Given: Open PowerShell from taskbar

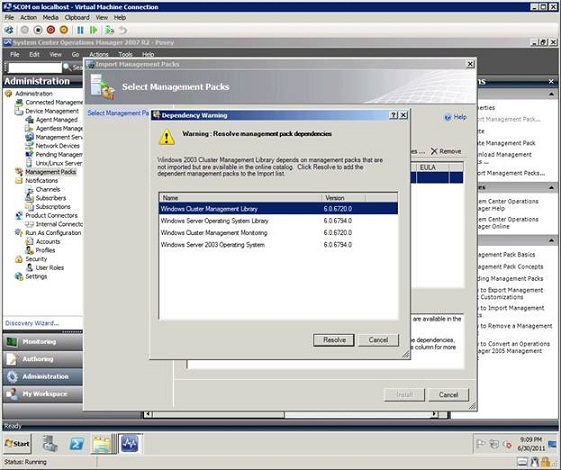Looking at the screenshot, I should (77, 444).
